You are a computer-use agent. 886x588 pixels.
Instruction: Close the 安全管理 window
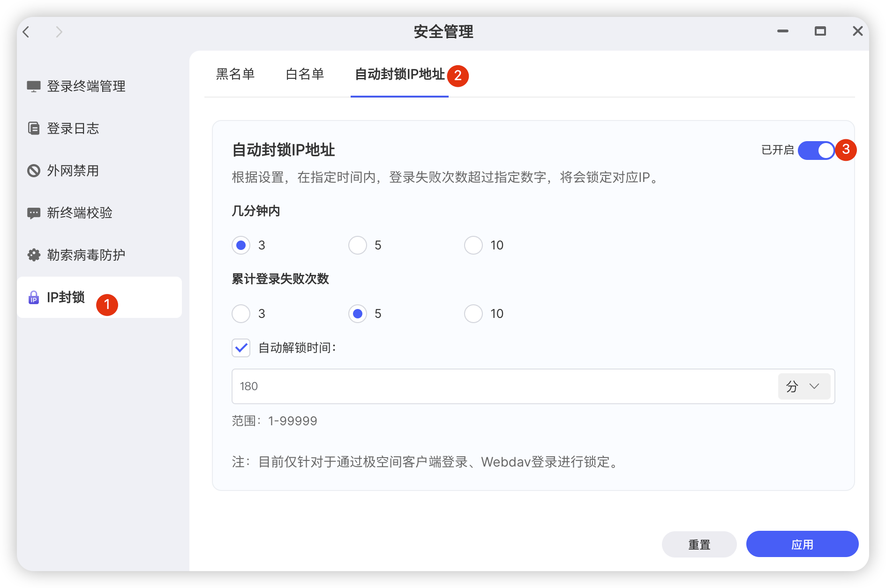tap(858, 31)
